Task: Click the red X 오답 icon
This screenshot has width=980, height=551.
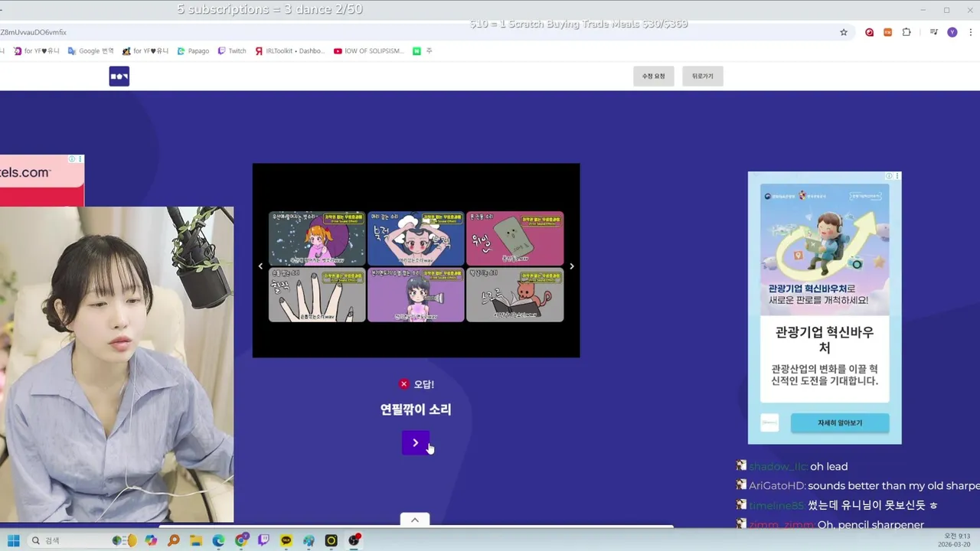Action: point(404,384)
